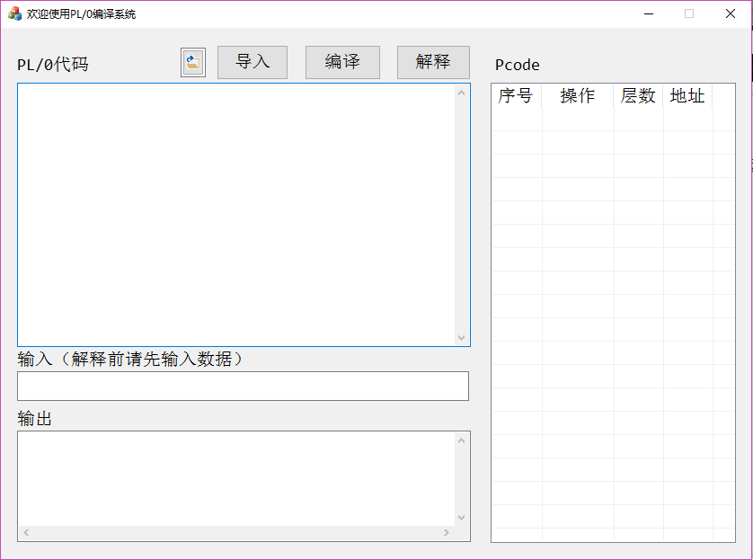This screenshot has height=560, width=753.
Task: Minimize the PL/0 compiler window
Action: pyautogui.click(x=649, y=13)
